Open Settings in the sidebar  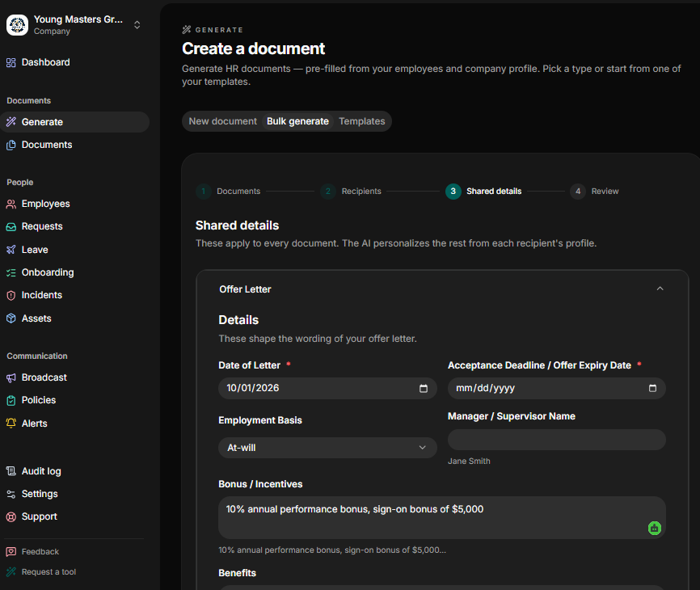pyautogui.click(x=74, y=494)
